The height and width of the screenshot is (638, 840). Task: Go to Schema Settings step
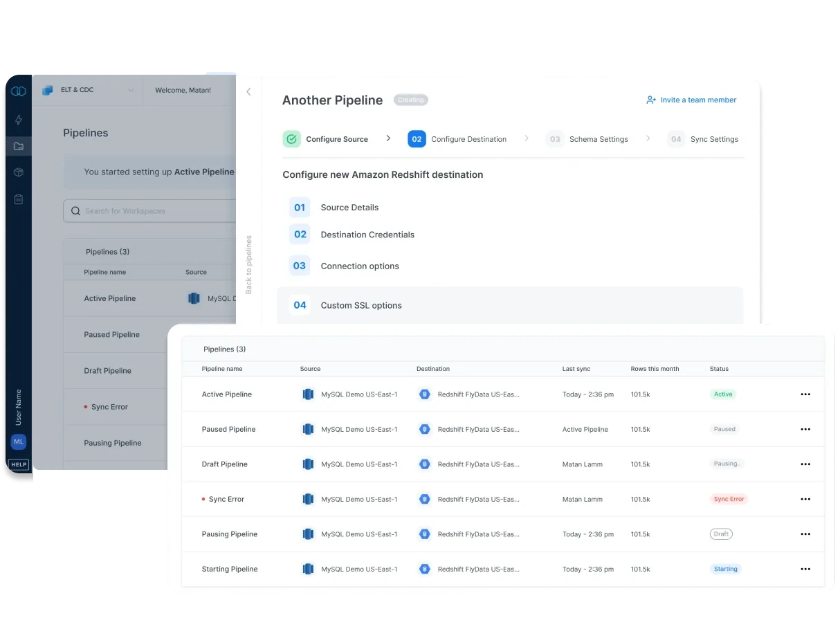tap(599, 139)
